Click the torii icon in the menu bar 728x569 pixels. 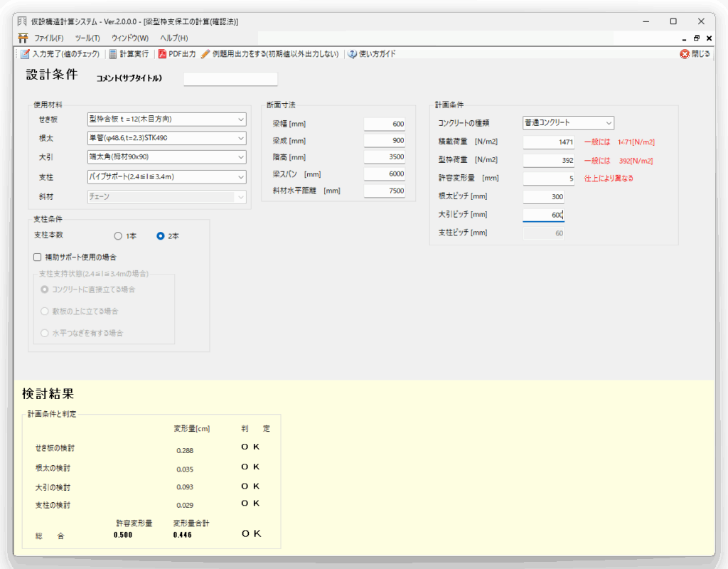point(23,38)
